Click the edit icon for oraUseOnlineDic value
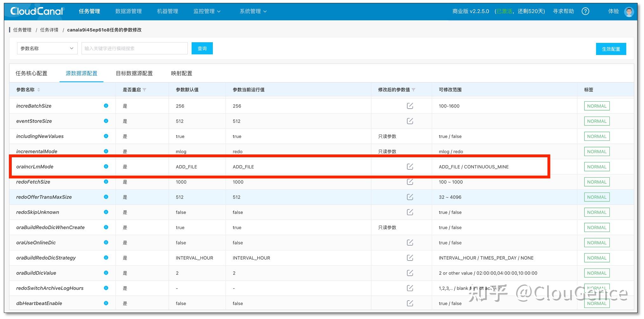Viewport: 644px width, 319px height. coord(410,242)
